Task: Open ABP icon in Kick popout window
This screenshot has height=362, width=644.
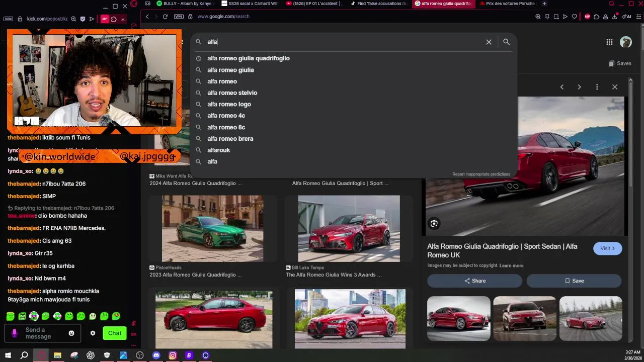Action: [x=105, y=19]
